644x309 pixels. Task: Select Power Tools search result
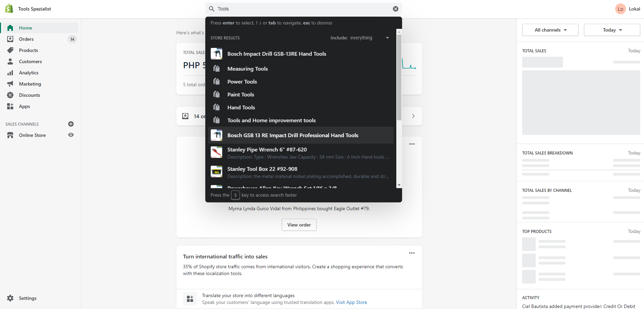coord(301,81)
